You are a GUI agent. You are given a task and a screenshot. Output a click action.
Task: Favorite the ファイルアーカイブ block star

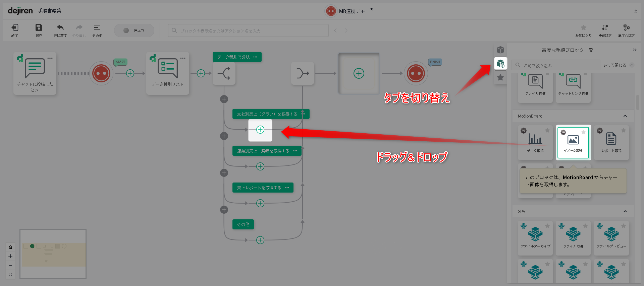click(x=547, y=226)
